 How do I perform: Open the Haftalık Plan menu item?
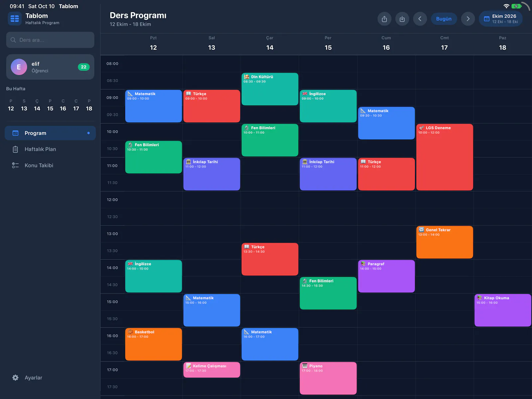tap(50, 149)
